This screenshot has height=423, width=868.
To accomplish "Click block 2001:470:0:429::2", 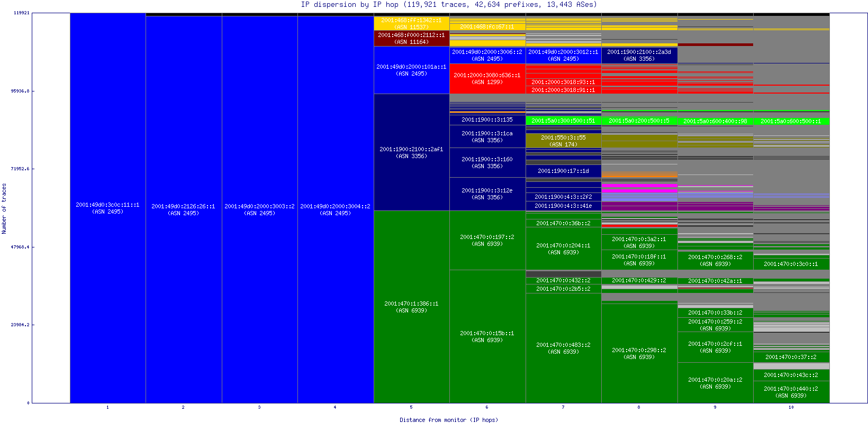I will coord(639,280).
